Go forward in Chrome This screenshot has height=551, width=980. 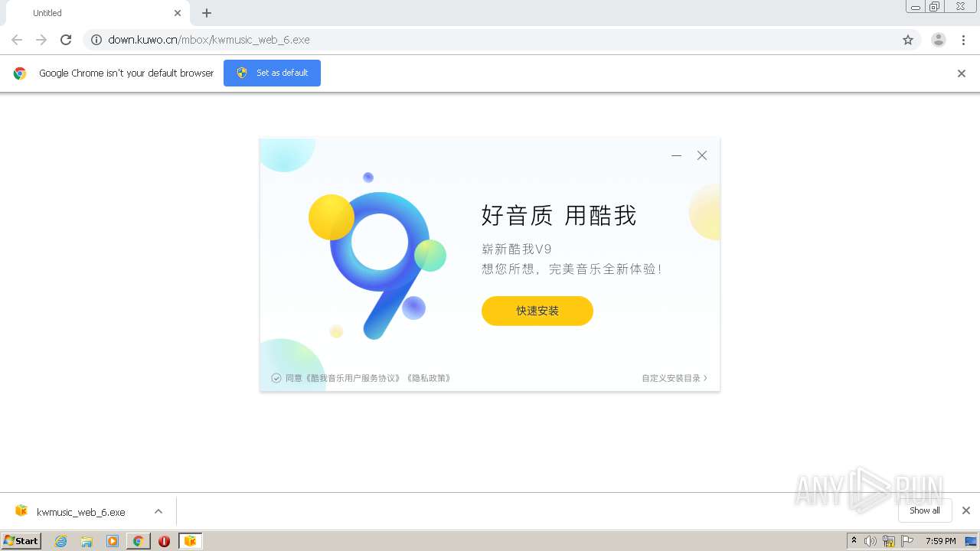coord(41,40)
